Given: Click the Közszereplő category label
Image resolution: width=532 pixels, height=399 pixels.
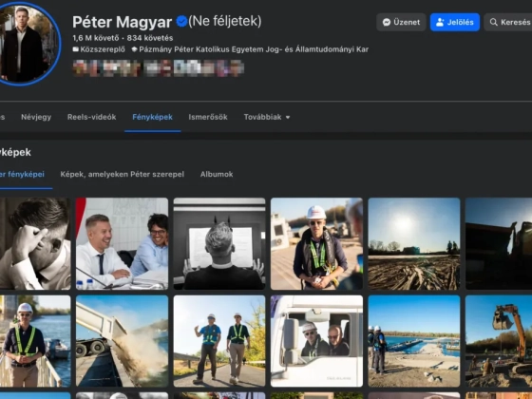Looking at the screenshot, I should click(x=103, y=49).
